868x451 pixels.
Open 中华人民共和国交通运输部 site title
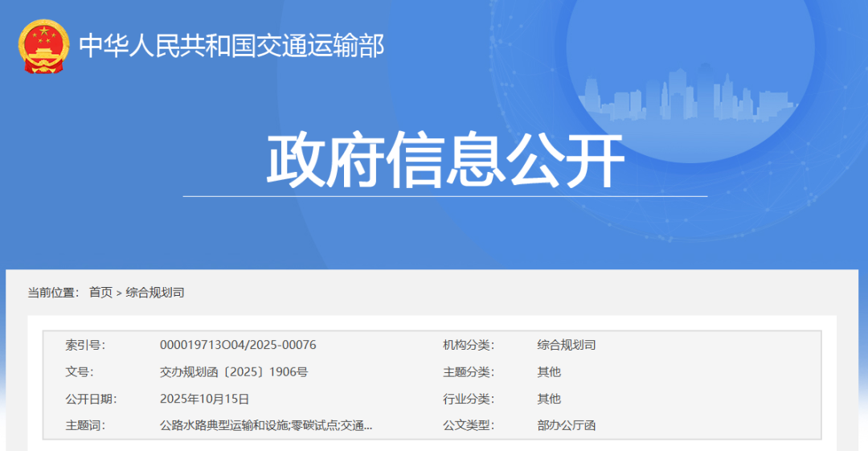point(231,46)
